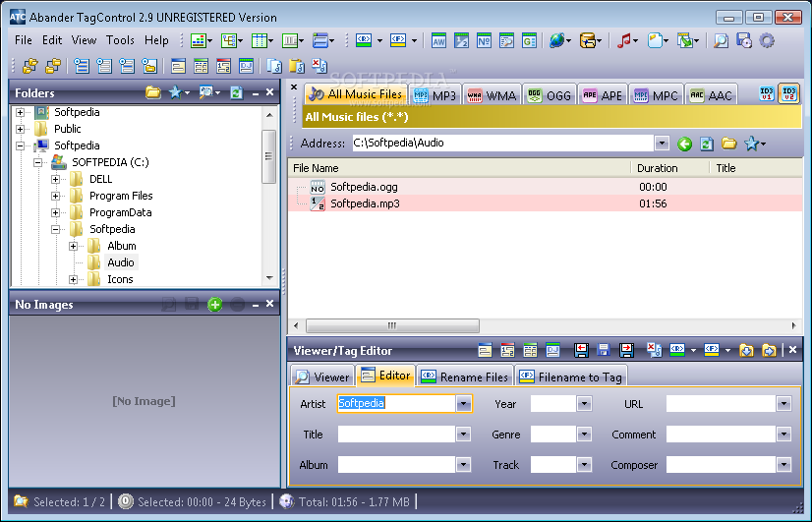Click remove tag icon in Tag Editor header
This screenshot has height=522, width=812.
[x=654, y=350]
